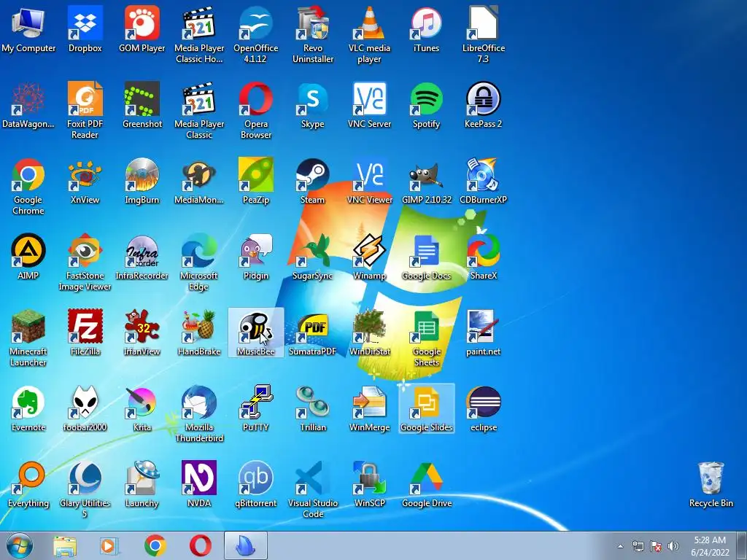Select the HandBrake shortcut
Image resolution: width=747 pixels, height=560 pixels.
pyautogui.click(x=198, y=332)
